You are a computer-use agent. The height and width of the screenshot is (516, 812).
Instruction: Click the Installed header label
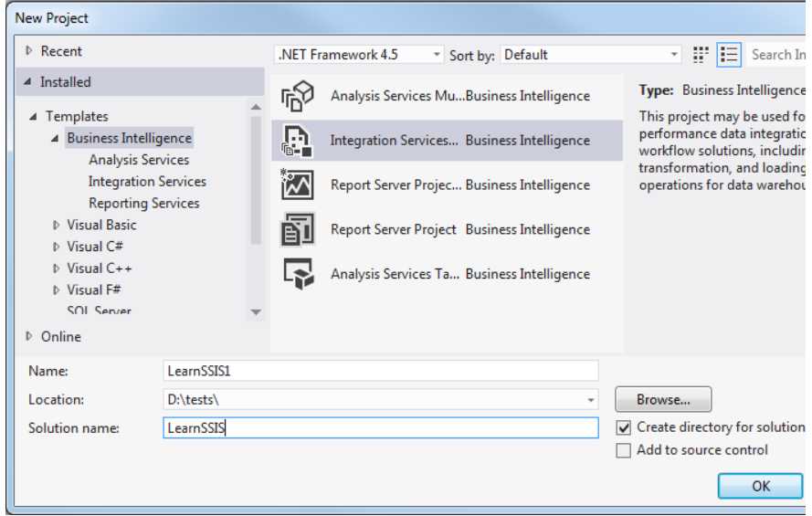pyautogui.click(x=65, y=82)
